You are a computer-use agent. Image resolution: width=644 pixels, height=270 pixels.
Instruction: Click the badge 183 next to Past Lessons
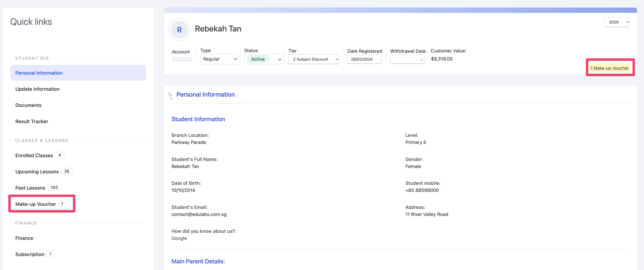click(x=54, y=187)
